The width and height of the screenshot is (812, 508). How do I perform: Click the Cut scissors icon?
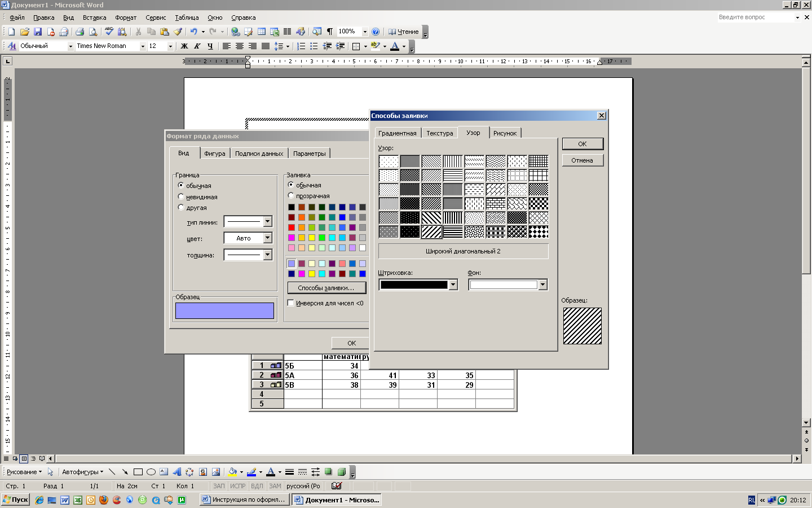138,32
